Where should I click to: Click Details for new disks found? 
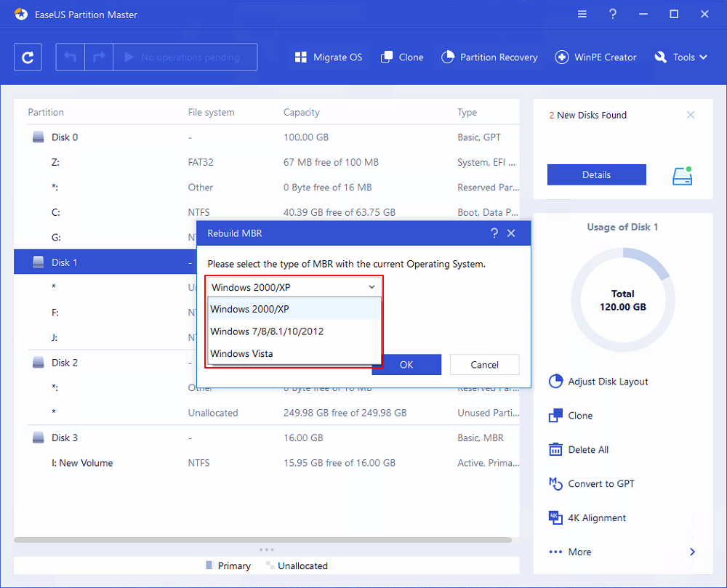[596, 174]
